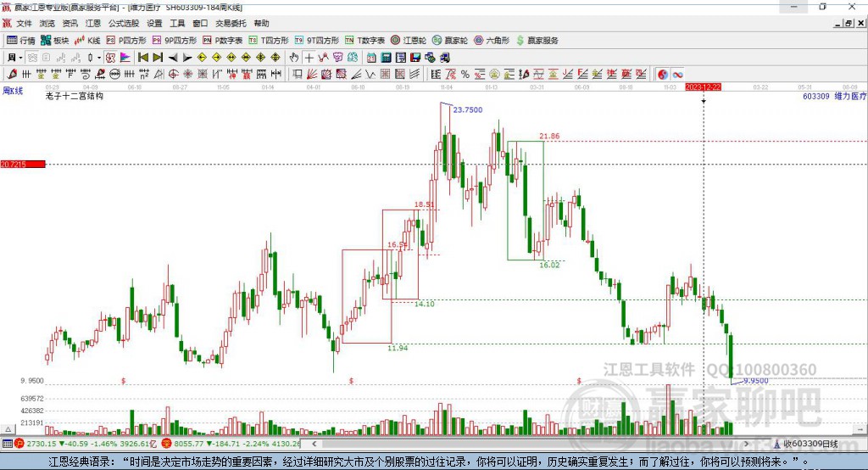868x470 pixels.
Task: Open the 工具 menu
Action: click(x=177, y=23)
